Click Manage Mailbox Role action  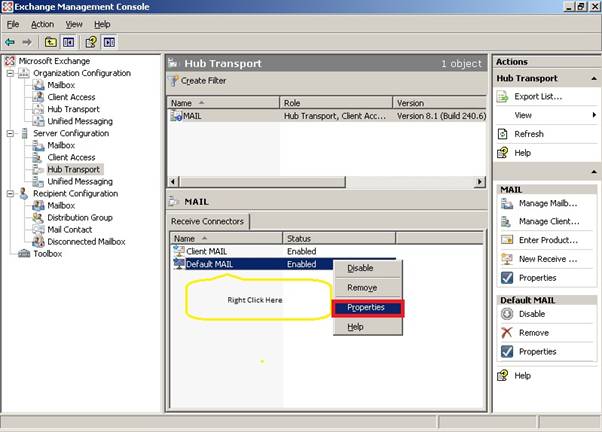548,204
